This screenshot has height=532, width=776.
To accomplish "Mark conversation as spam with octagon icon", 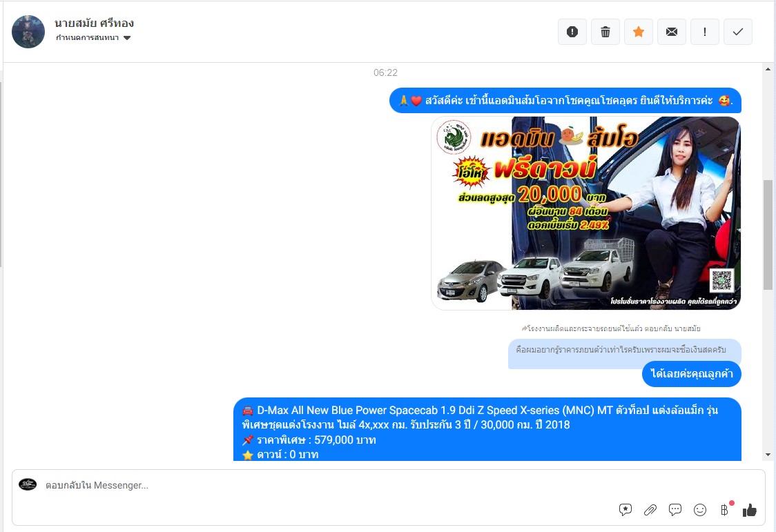I will pyautogui.click(x=572, y=32).
